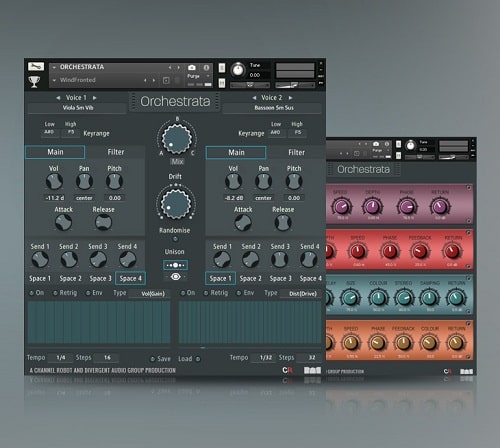
Task: Open Voice 2 sample selector Bassoon Sm Sus
Action: [273, 108]
